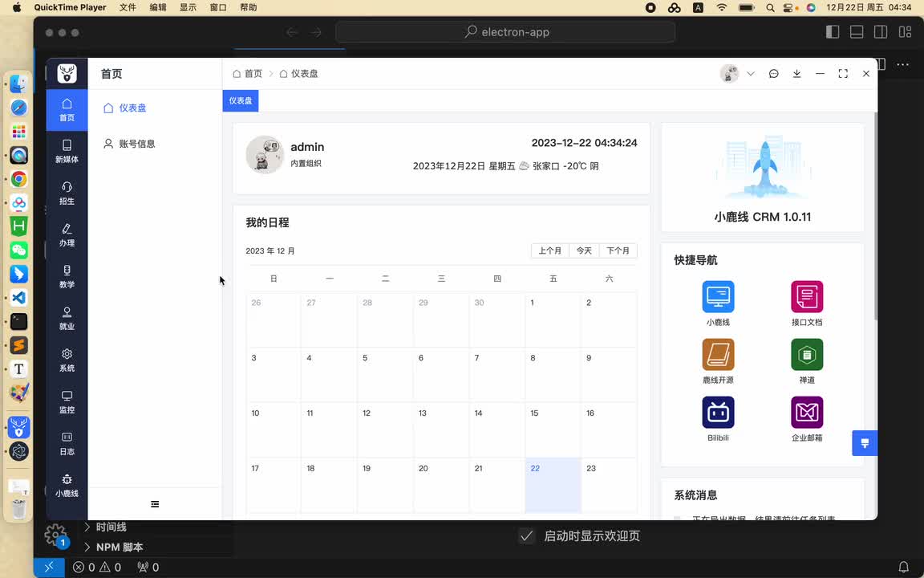Open Google Chrome from the Dock
The image size is (924, 578).
[x=19, y=179]
